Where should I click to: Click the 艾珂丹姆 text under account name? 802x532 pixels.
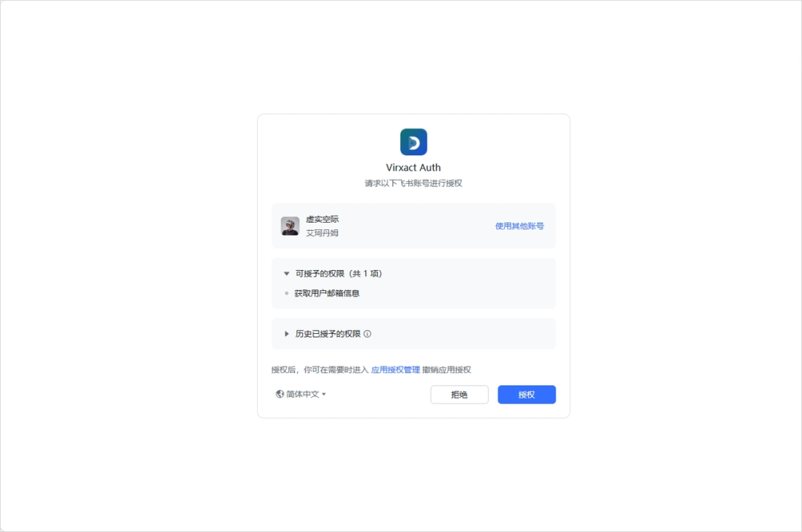[x=322, y=233]
